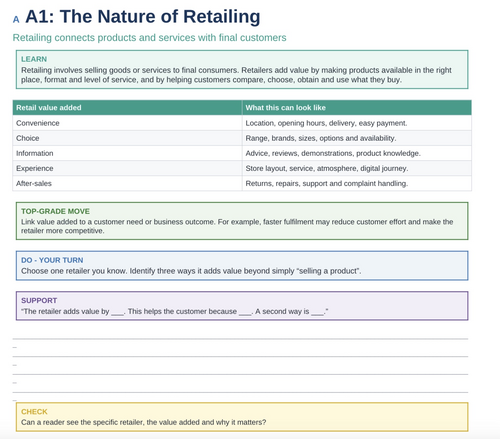Screen dimensions: 500x439
Task: Click the After-sales row label
Action: (x=34, y=183)
